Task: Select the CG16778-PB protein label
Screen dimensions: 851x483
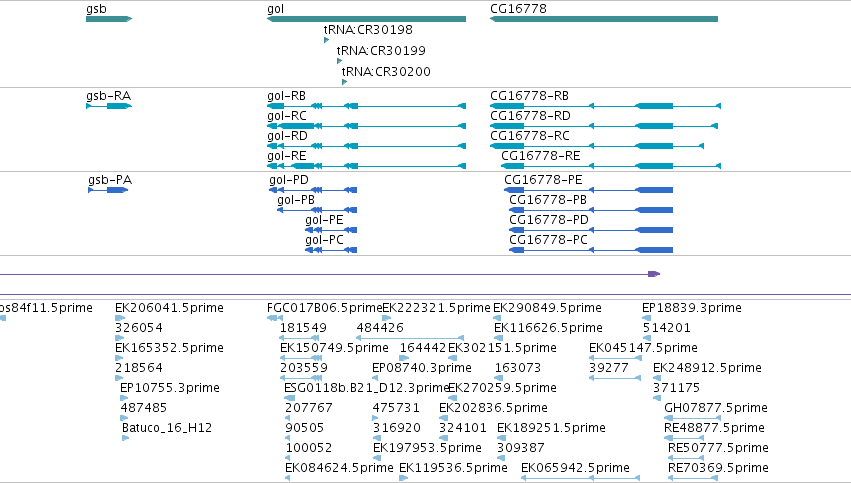Action: 548,200
